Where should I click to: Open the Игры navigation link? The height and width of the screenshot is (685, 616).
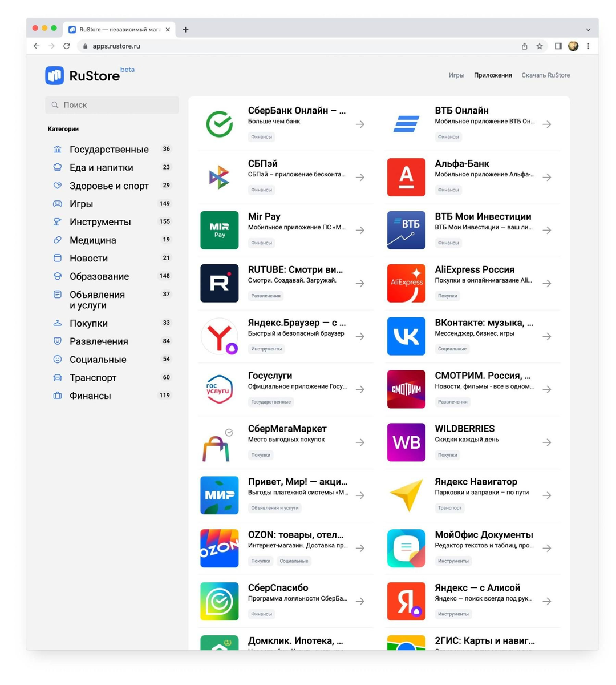(x=456, y=75)
